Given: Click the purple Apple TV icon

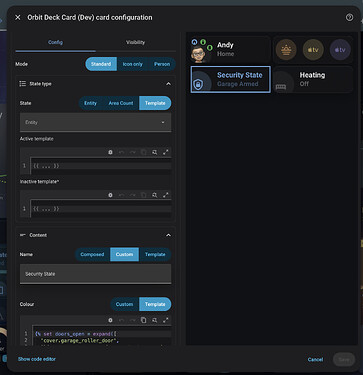Looking at the screenshot, I should coord(340,50).
